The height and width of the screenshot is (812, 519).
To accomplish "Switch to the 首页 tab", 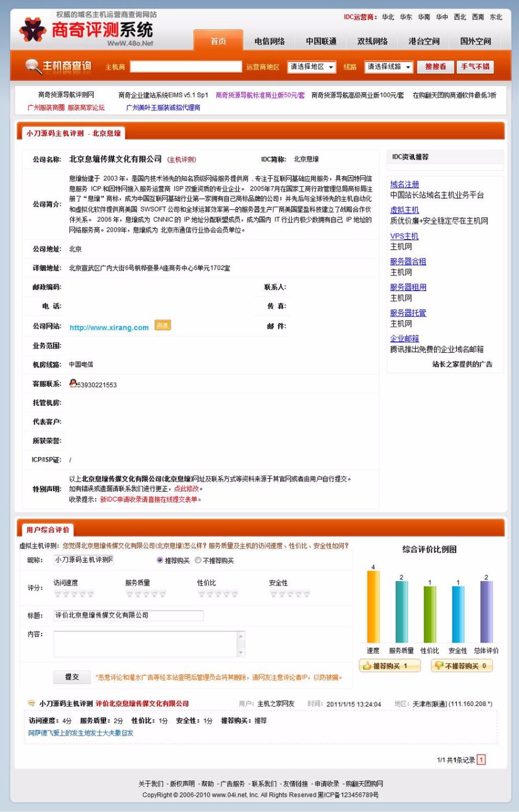I will (x=218, y=41).
